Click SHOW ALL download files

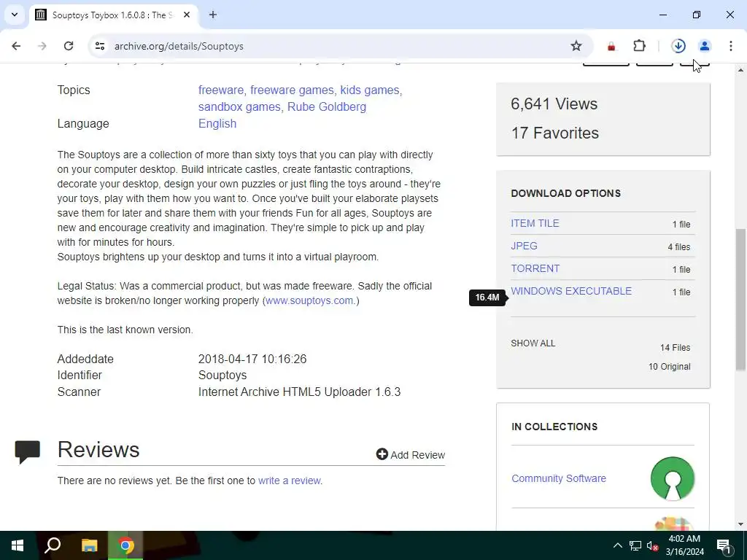[x=533, y=343]
